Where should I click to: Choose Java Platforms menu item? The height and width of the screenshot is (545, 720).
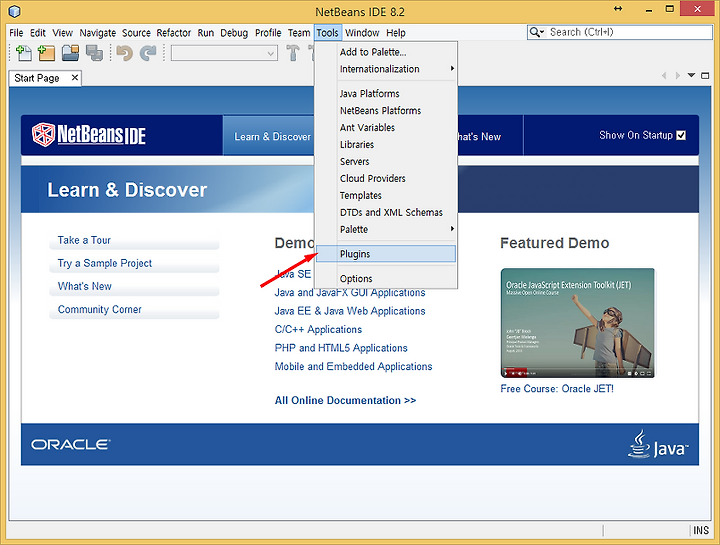tap(386, 94)
